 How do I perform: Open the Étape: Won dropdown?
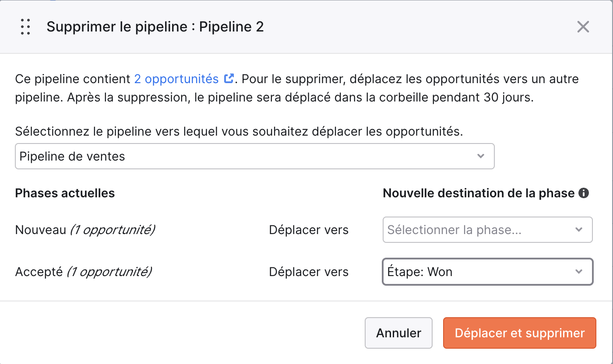488,272
